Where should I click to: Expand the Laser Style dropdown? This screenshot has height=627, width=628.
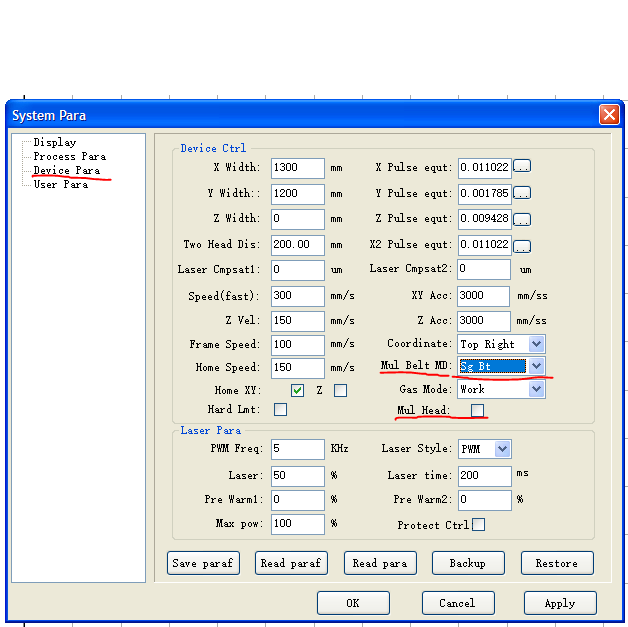[x=502, y=449]
